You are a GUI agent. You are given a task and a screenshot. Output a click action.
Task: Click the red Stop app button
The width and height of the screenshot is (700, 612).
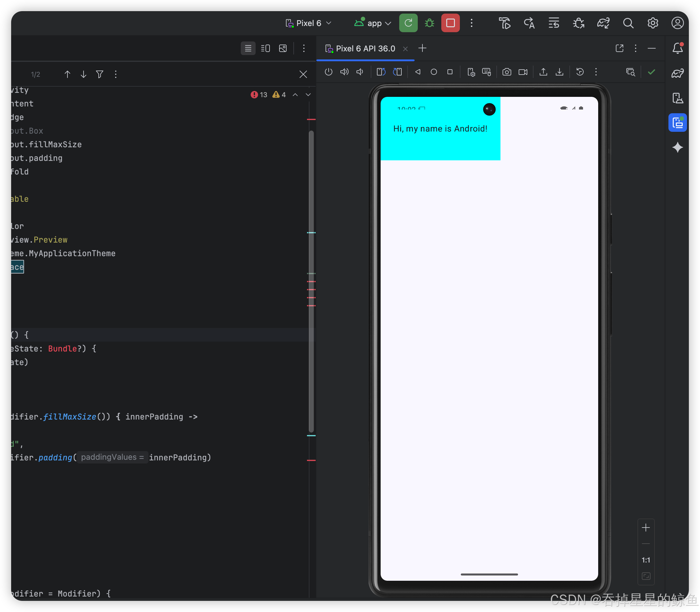450,23
